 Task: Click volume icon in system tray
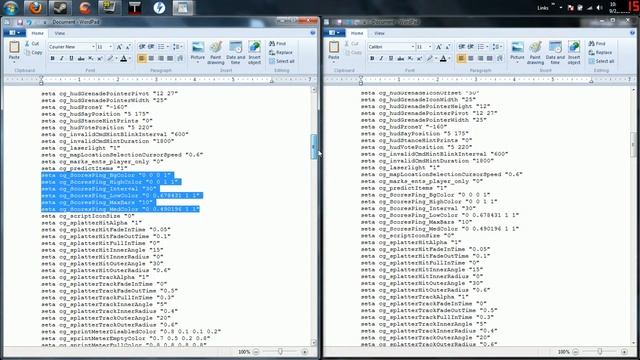[x=599, y=8]
